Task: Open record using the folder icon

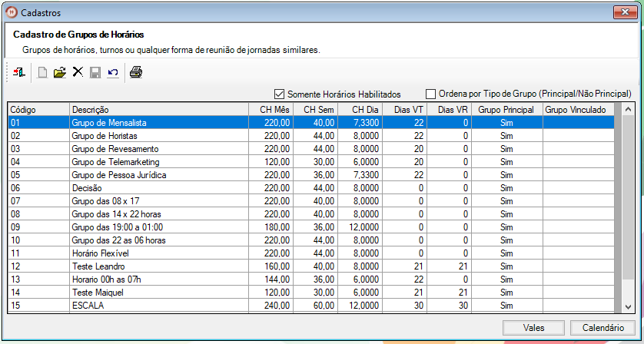Action: pyautogui.click(x=60, y=72)
